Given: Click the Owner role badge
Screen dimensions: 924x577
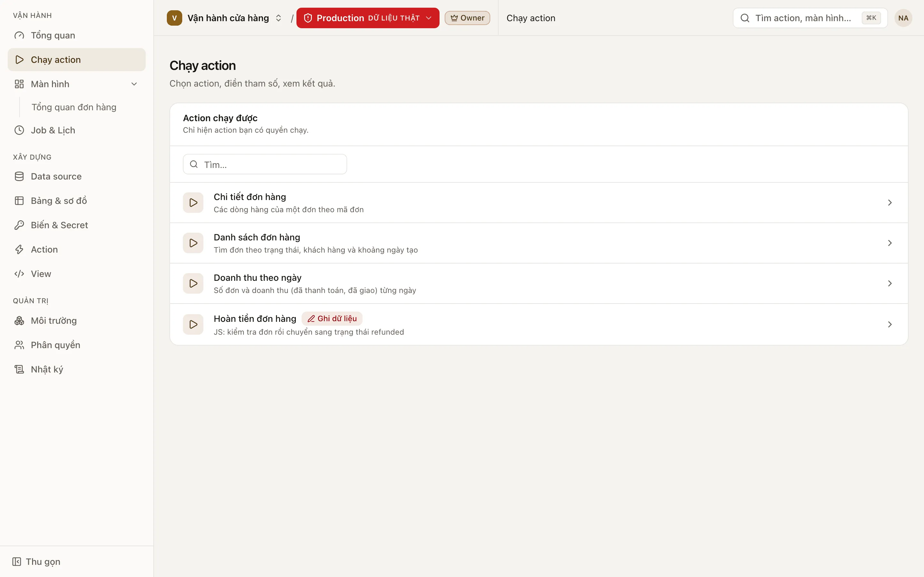Looking at the screenshot, I should [467, 18].
